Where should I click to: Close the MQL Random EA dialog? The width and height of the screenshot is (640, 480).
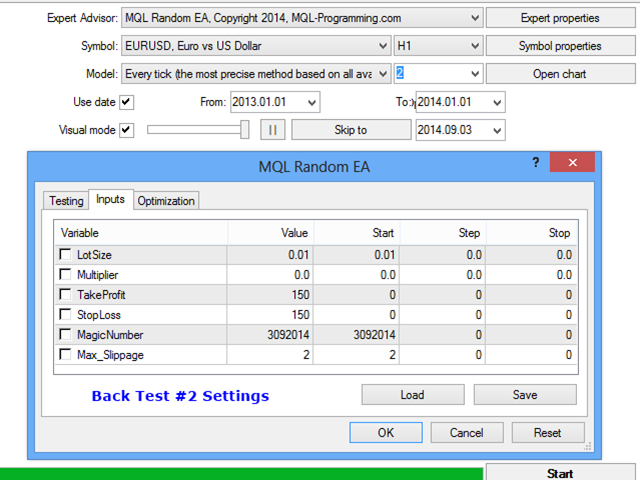572,162
